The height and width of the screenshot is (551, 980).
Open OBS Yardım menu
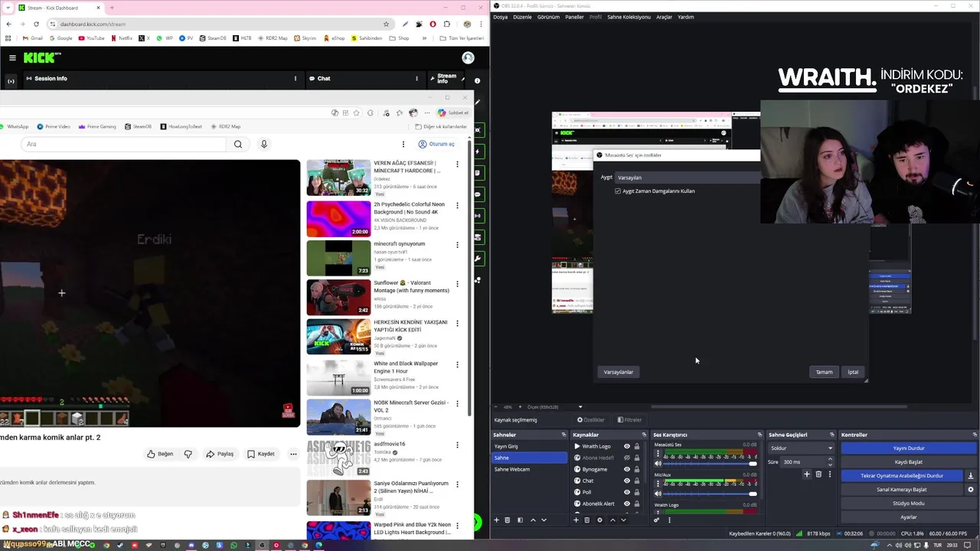click(685, 17)
